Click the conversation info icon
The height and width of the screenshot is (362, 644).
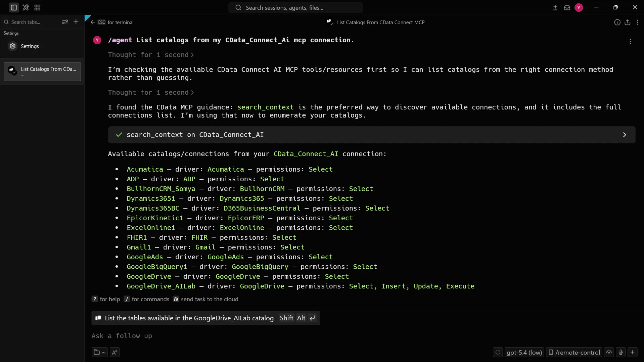tap(617, 22)
